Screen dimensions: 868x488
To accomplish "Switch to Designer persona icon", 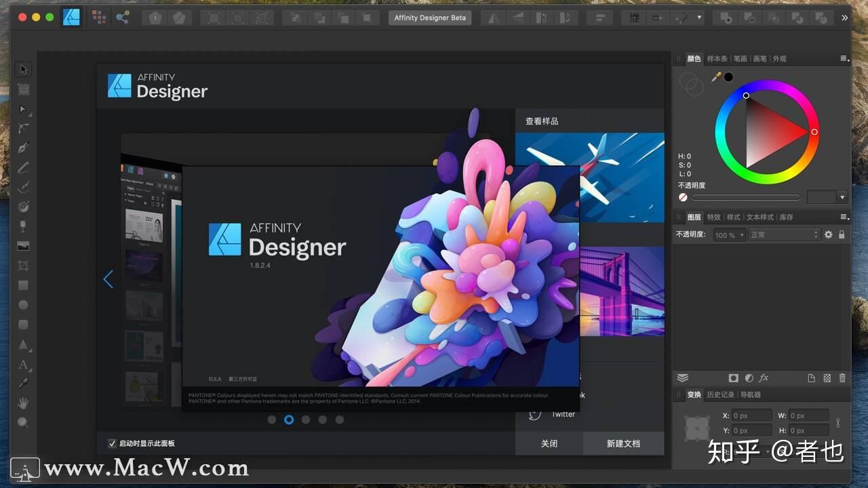I will [71, 18].
